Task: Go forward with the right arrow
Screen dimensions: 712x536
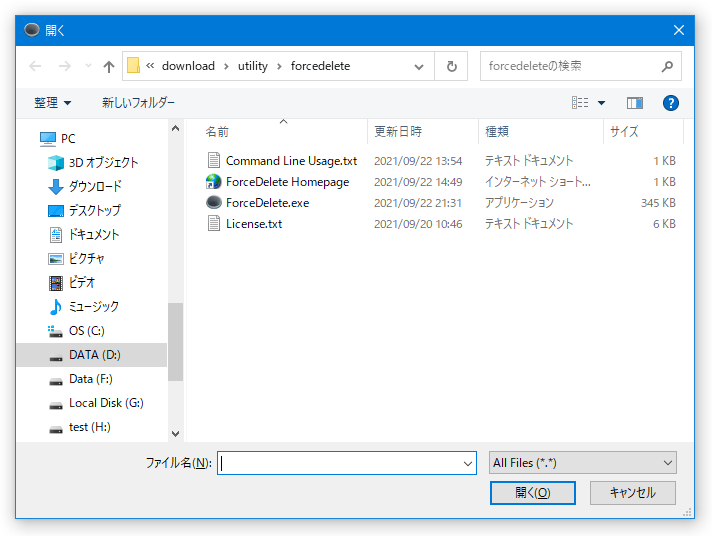Action: point(64,66)
